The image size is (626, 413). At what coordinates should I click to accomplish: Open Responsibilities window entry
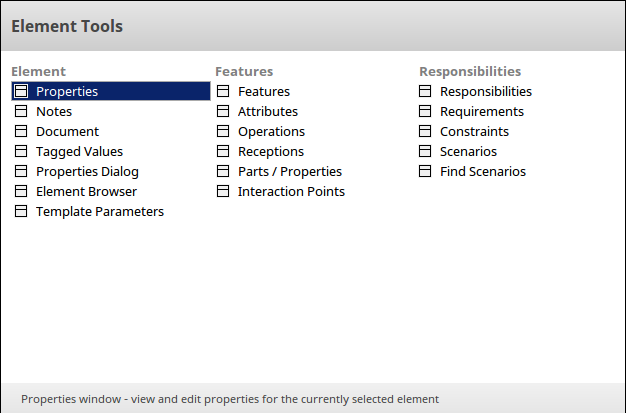(486, 91)
